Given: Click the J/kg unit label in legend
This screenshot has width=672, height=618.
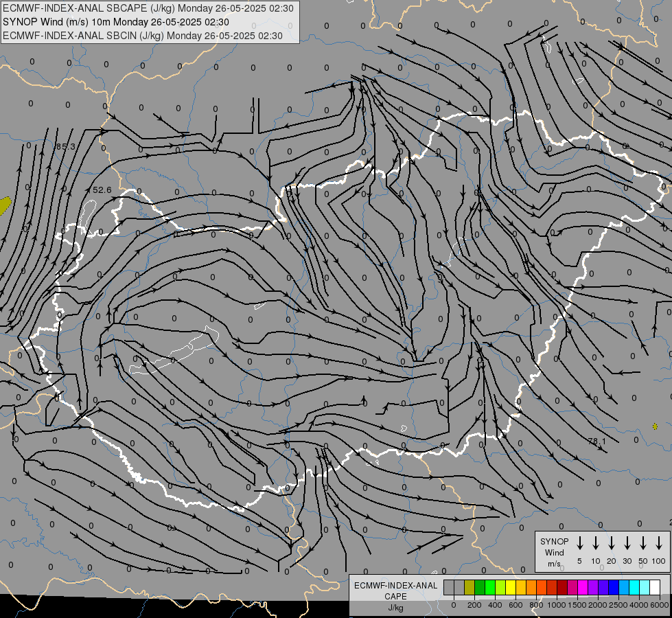Looking at the screenshot, I should tap(395, 608).
